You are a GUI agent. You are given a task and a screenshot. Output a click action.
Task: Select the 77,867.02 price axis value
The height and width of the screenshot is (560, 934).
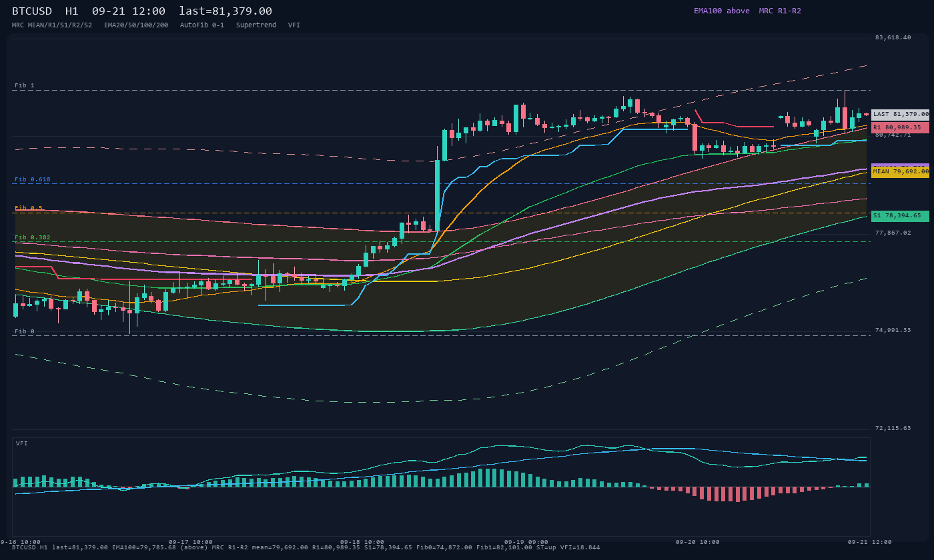pos(893,233)
